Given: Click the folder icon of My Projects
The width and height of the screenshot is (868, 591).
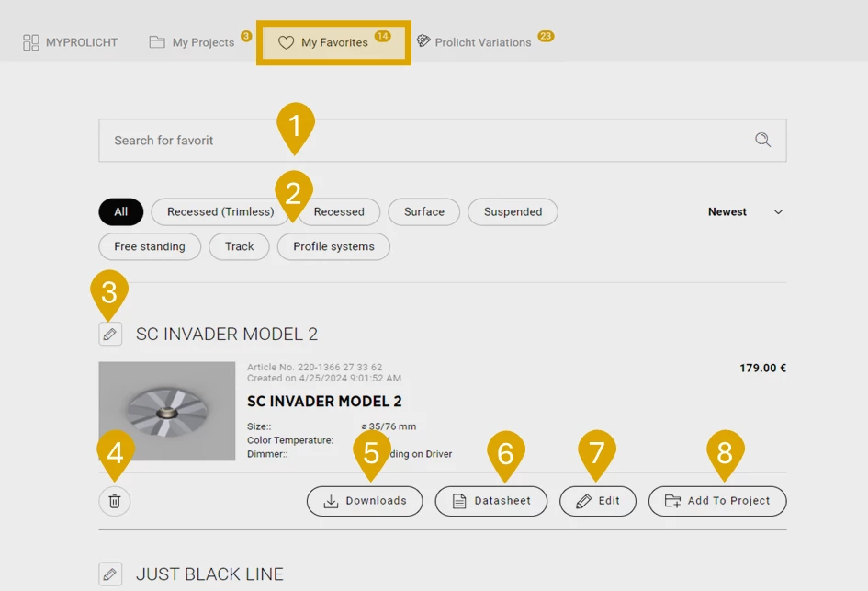Looking at the screenshot, I should 157,42.
